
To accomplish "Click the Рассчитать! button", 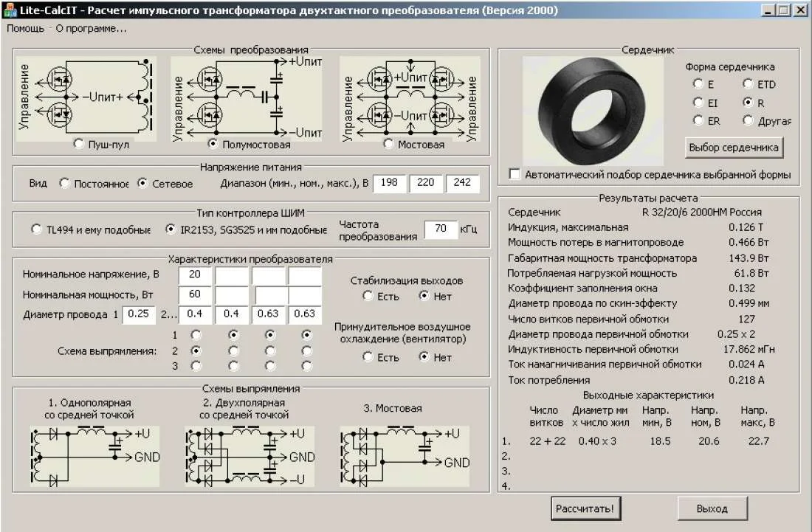I will pyautogui.click(x=585, y=508).
